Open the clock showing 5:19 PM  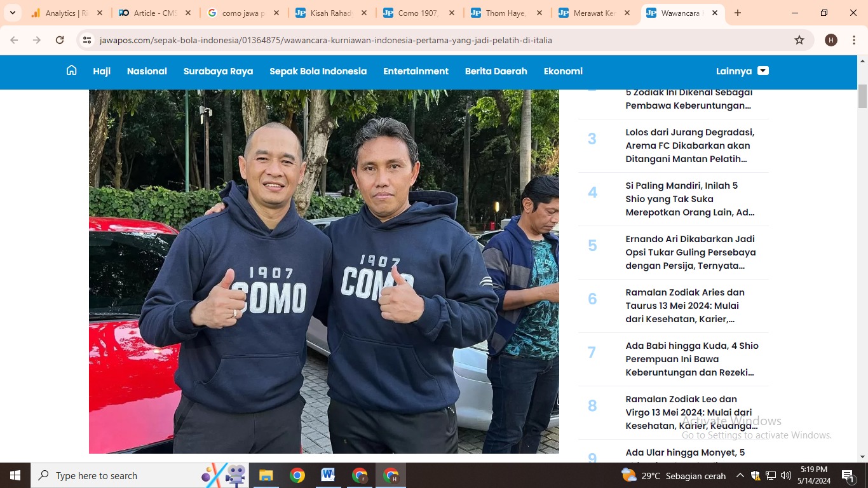(814, 475)
